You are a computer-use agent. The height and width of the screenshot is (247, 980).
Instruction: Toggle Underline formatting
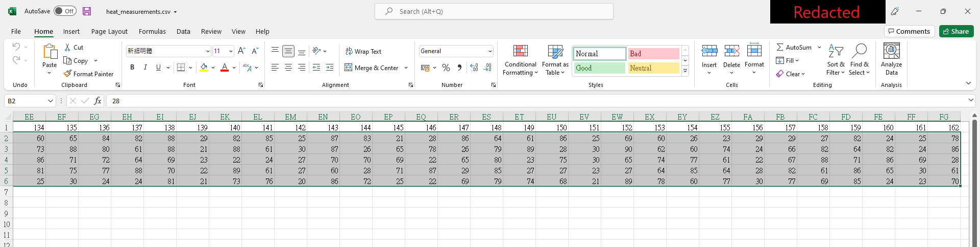(x=158, y=67)
